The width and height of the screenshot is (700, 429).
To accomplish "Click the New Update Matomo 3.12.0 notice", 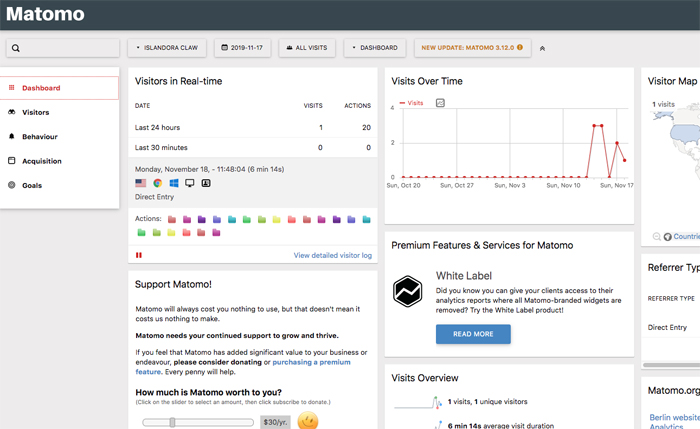I will tap(472, 48).
